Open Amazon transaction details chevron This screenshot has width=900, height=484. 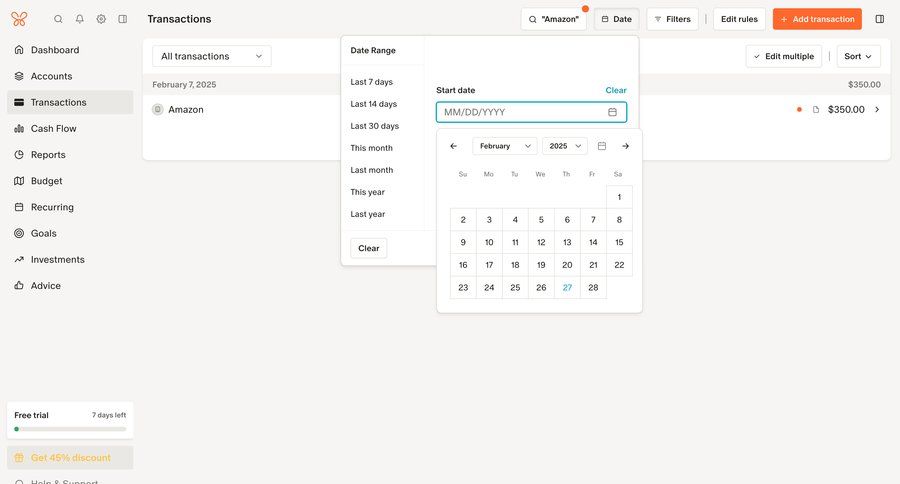(x=877, y=109)
